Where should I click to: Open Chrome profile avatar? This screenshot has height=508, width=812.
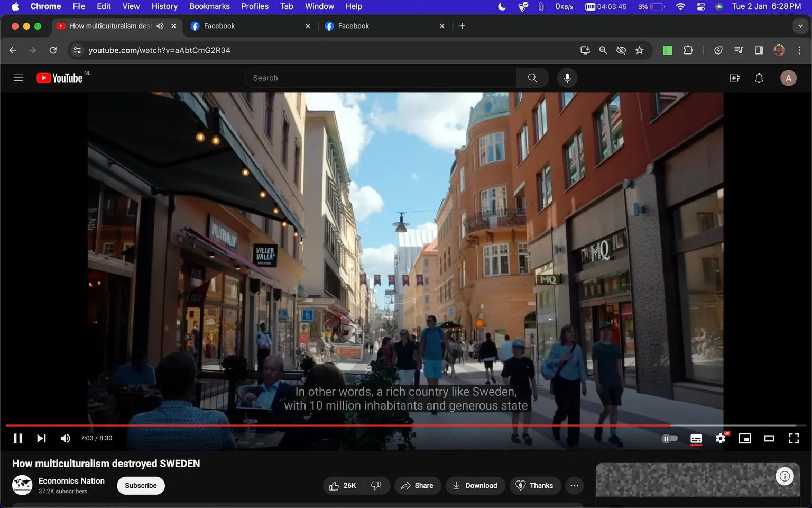click(779, 50)
